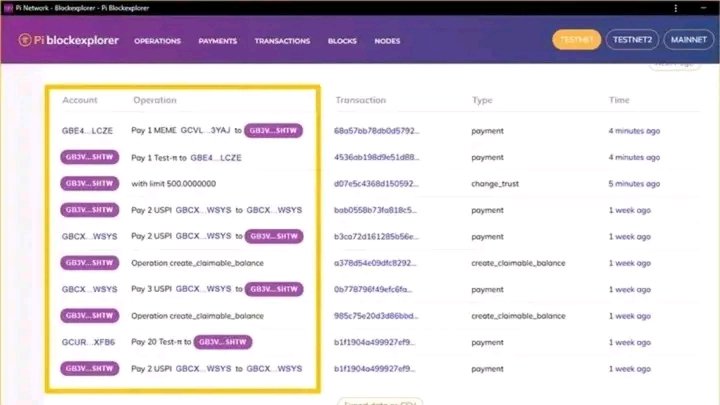Click GB3V...SHTW badge in Pay 20 Test-π row
Screen dimensions: 720x405
point(223,342)
